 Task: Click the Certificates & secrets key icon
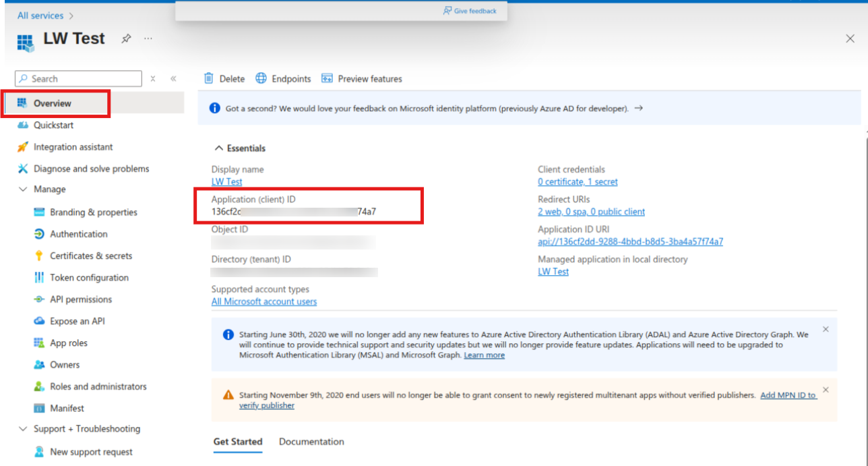click(x=39, y=256)
